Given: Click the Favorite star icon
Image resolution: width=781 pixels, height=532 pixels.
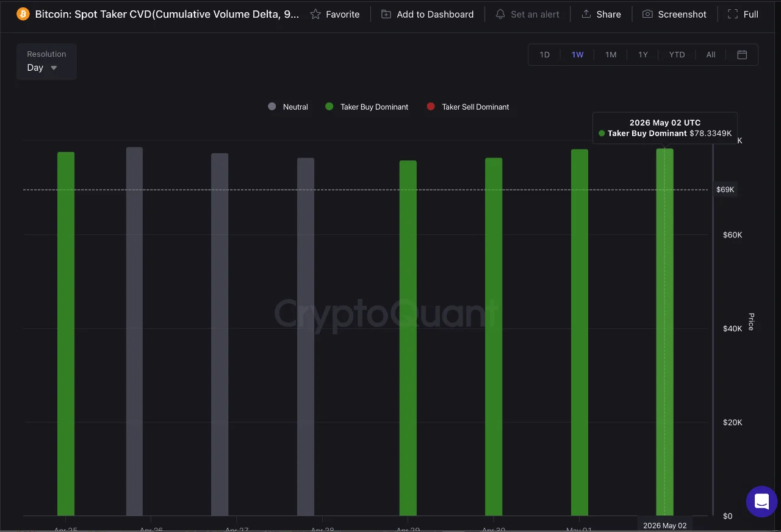Looking at the screenshot, I should 315,14.
